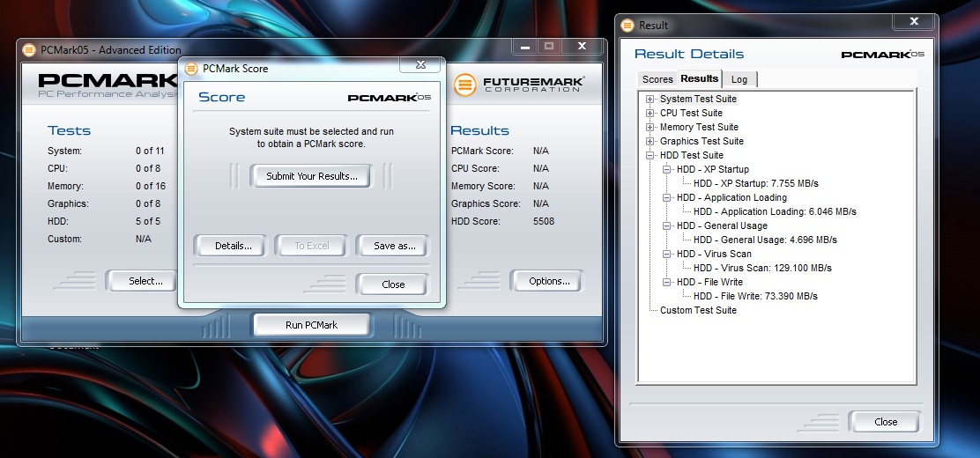This screenshot has width=980, height=458.
Task: Collapse the HDD Test Suite node
Action: click(x=650, y=156)
